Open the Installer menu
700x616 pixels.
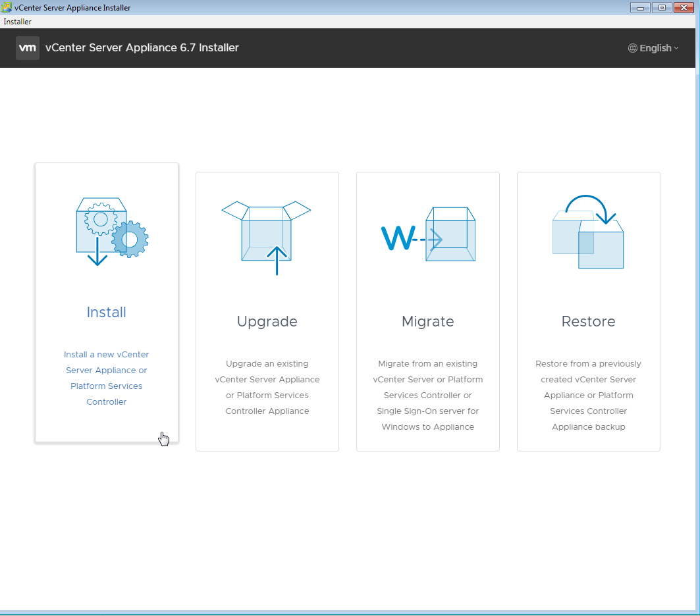17,22
